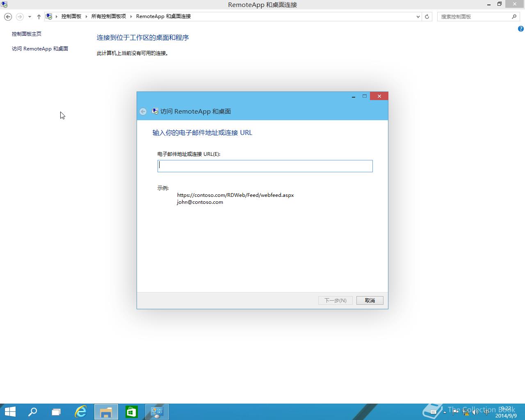Open the address bar history dropdown
This screenshot has width=525, height=420.
coord(418,17)
